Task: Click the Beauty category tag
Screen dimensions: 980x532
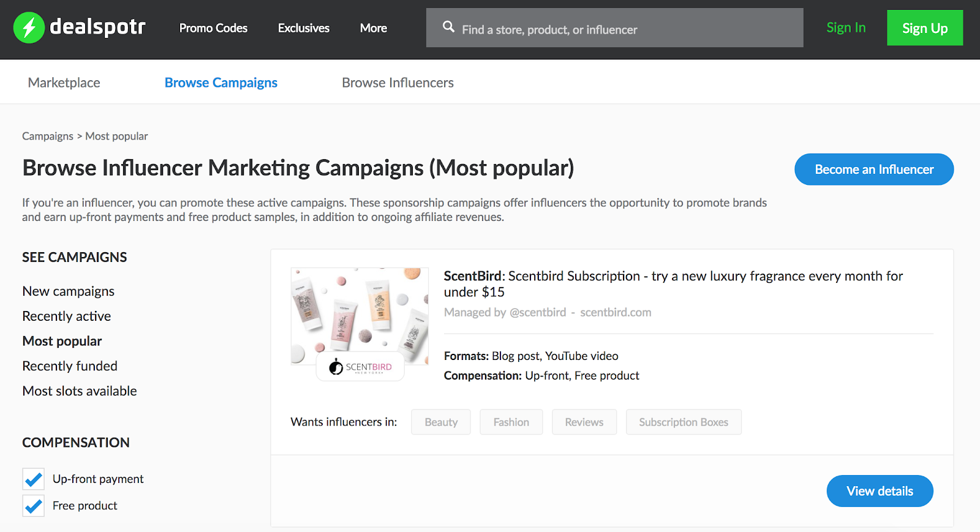Action: (x=441, y=422)
